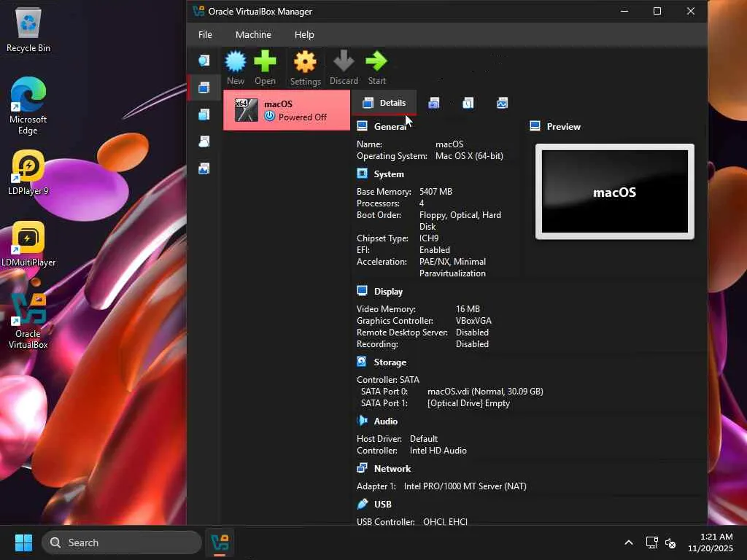Click the Display monitor icon
The height and width of the screenshot is (560, 747).
click(x=362, y=290)
